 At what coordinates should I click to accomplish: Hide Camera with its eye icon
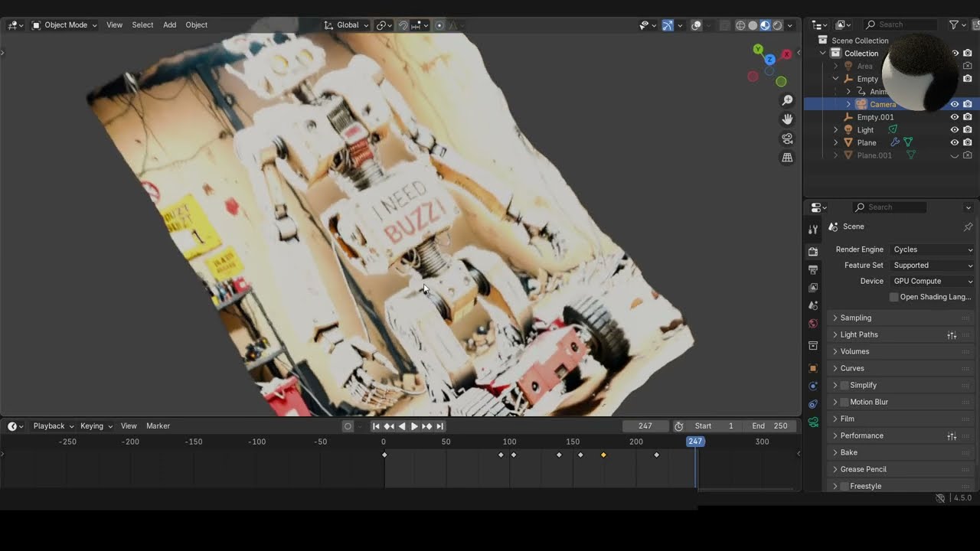tap(955, 104)
